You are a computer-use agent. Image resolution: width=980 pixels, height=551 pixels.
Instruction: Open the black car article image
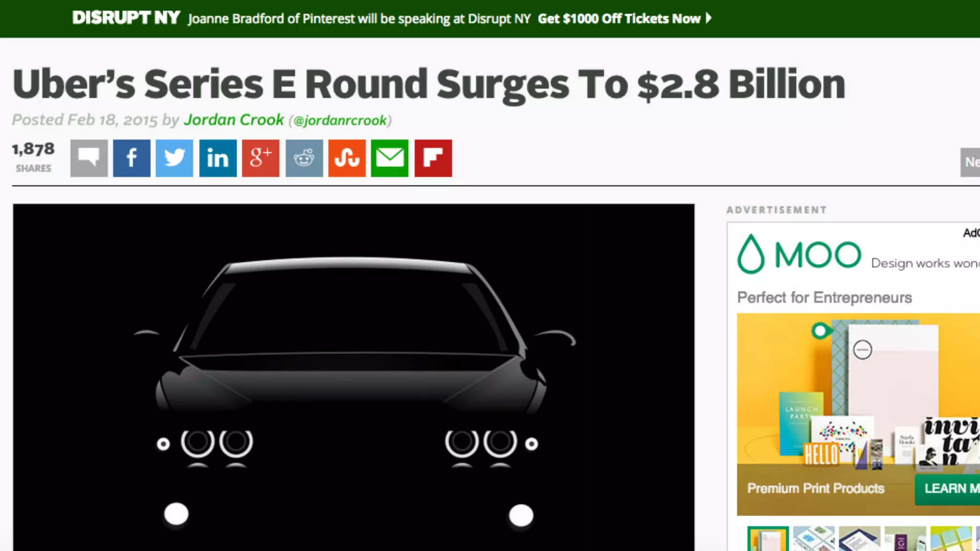[354, 377]
